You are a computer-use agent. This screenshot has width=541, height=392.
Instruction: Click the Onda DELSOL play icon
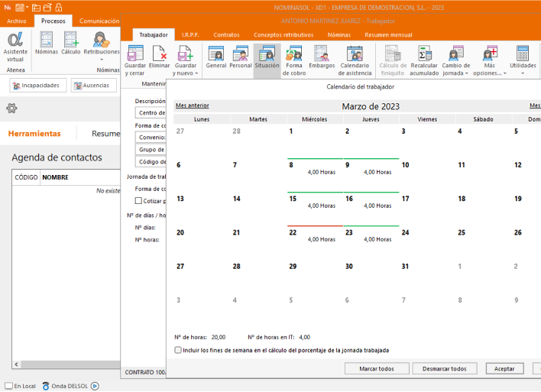(x=95, y=386)
